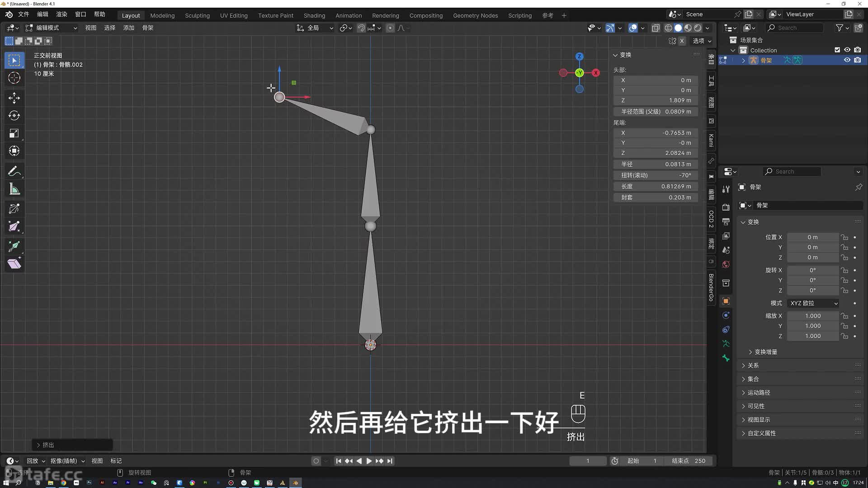The image size is (868, 488).
Task: Open the Object properties tab
Action: pyautogui.click(x=726, y=301)
